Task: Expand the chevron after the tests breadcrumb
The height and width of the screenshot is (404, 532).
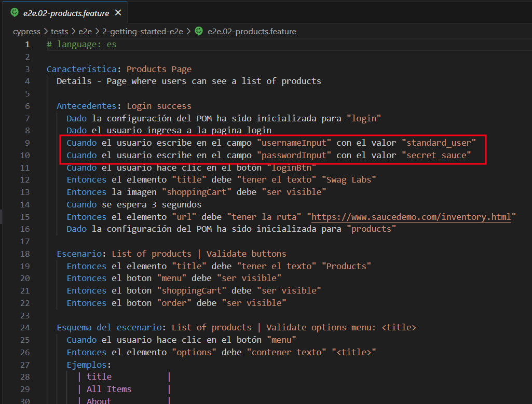Action: (73, 32)
